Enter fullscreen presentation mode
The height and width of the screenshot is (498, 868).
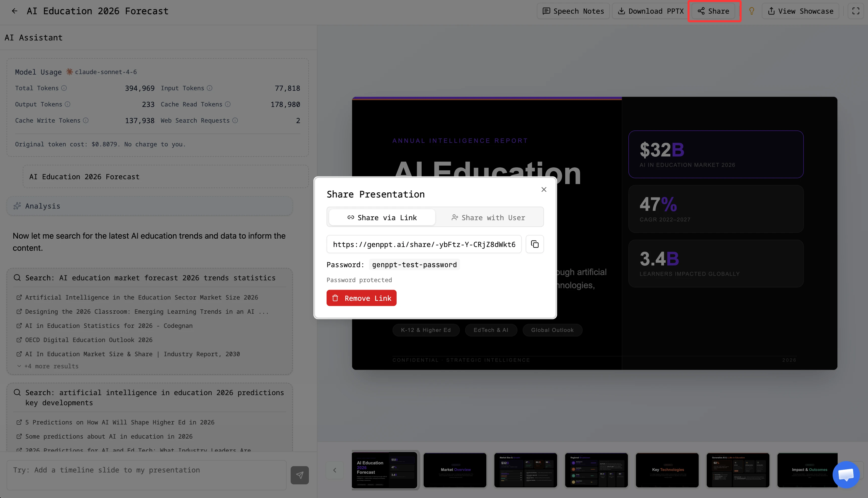[x=856, y=11]
